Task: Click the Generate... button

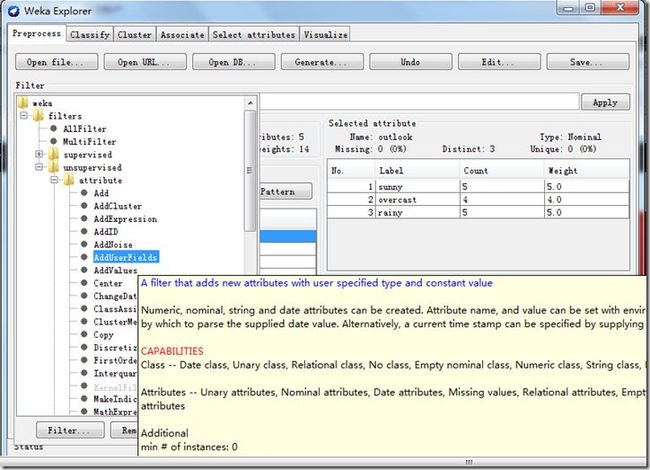Action: [x=322, y=62]
